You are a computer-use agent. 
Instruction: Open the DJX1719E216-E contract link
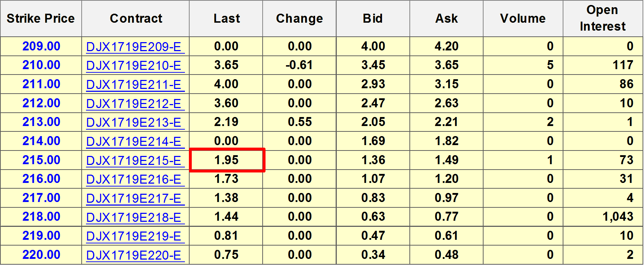[133, 179]
